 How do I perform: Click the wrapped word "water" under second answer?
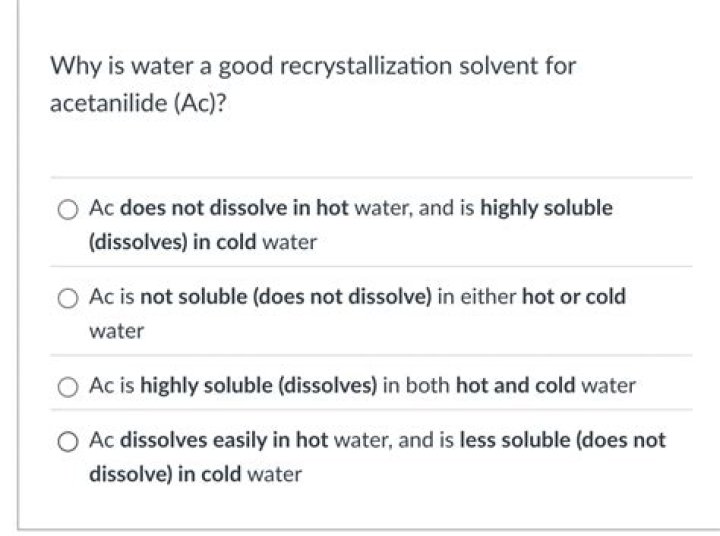116,330
